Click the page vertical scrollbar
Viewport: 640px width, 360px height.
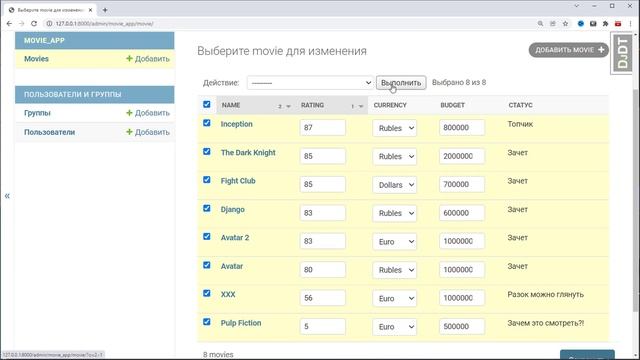coord(636,200)
